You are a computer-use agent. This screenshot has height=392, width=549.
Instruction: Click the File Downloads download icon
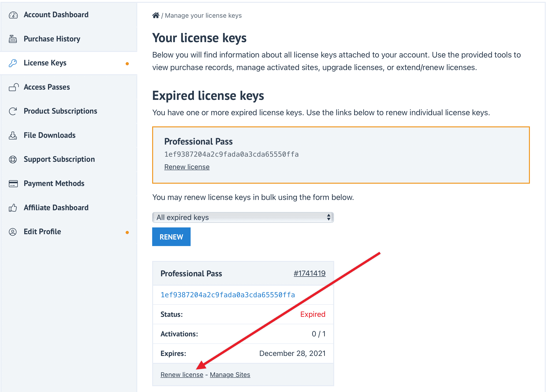[13, 135]
